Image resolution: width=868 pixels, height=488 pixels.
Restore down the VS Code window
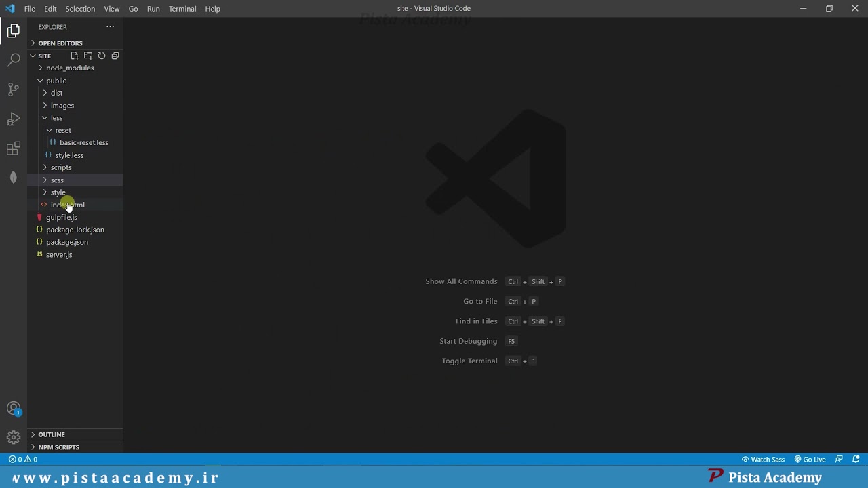pyautogui.click(x=829, y=9)
